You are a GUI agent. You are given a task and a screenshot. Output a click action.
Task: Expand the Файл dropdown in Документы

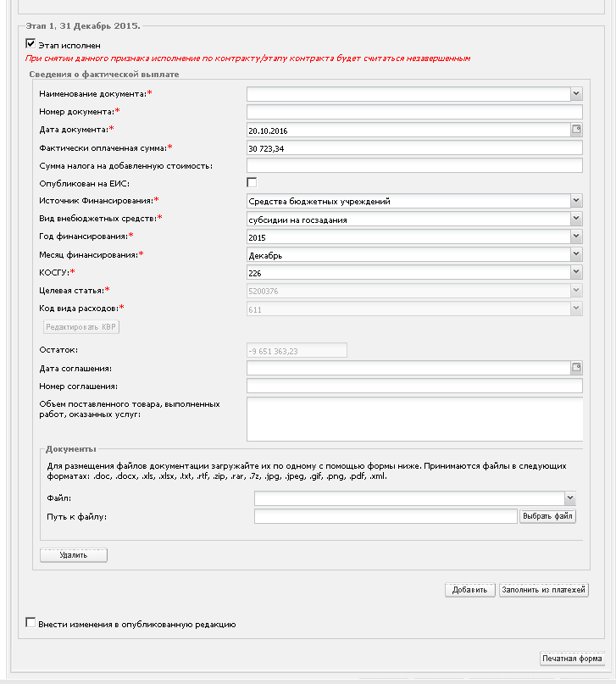point(570,498)
